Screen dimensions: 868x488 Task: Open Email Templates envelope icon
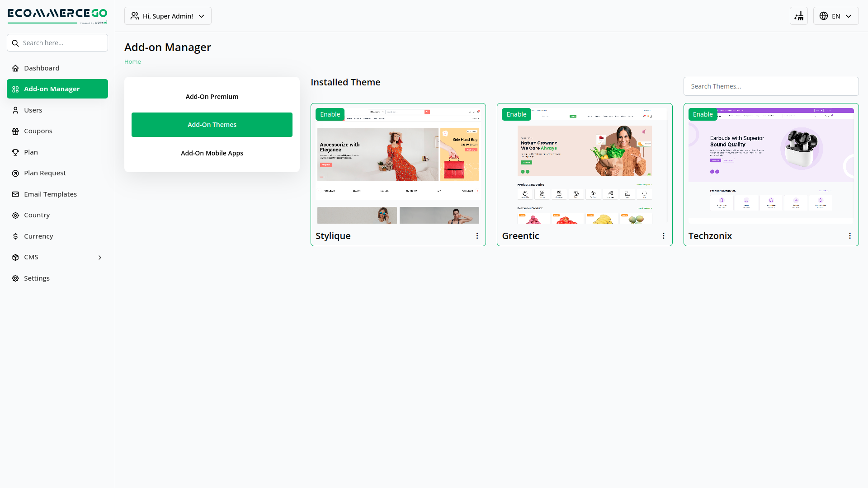[15, 194]
